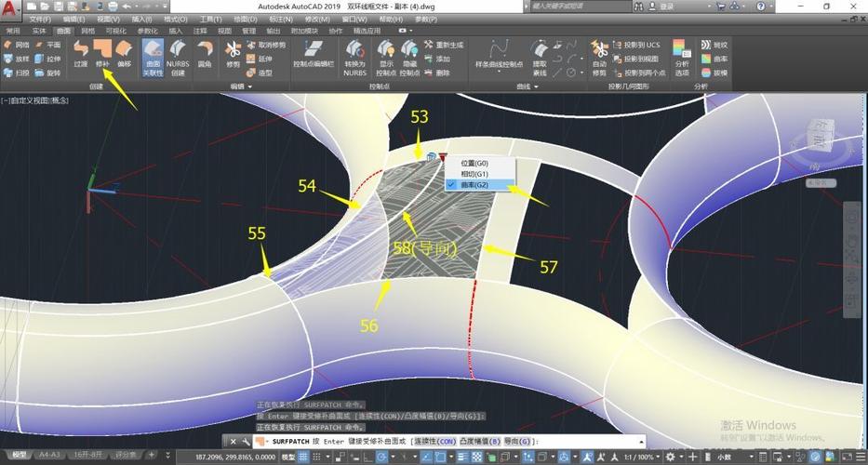Click the Undo arrow in Quick Access toolbar
Screen dimensions: 868x465
(x=127, y=7)
